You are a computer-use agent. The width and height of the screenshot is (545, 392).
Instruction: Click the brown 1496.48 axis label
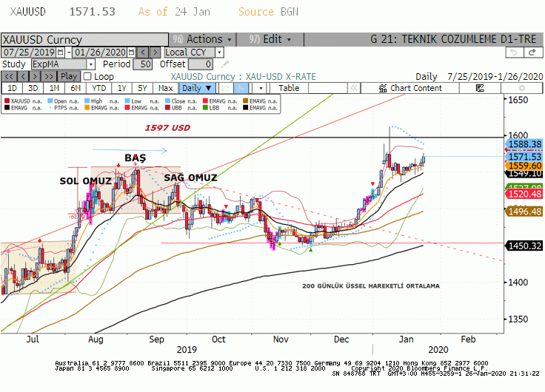(x=524, y=212)
